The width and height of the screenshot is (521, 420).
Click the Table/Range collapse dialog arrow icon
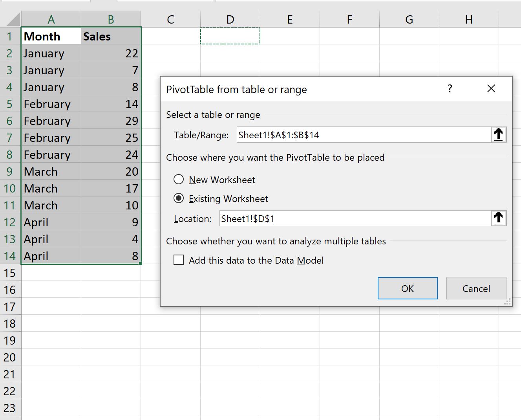pyautogui.click(x=498, y=134)
